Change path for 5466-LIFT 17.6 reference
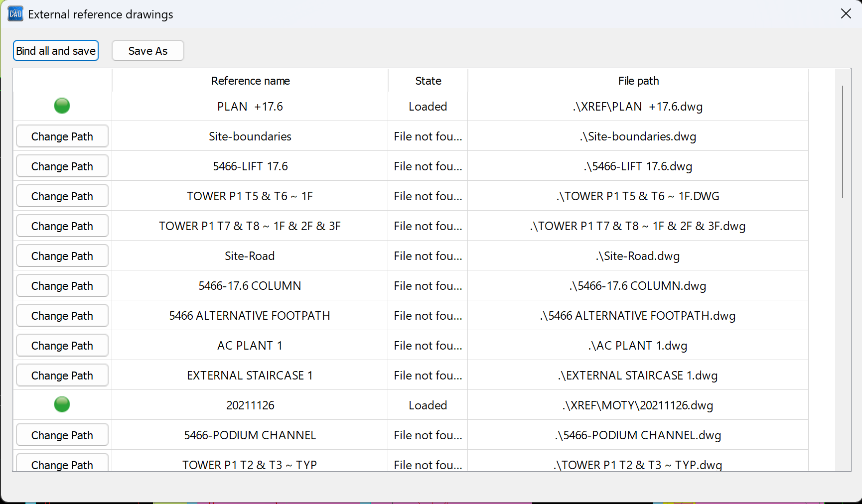 (x=62, y=166)
